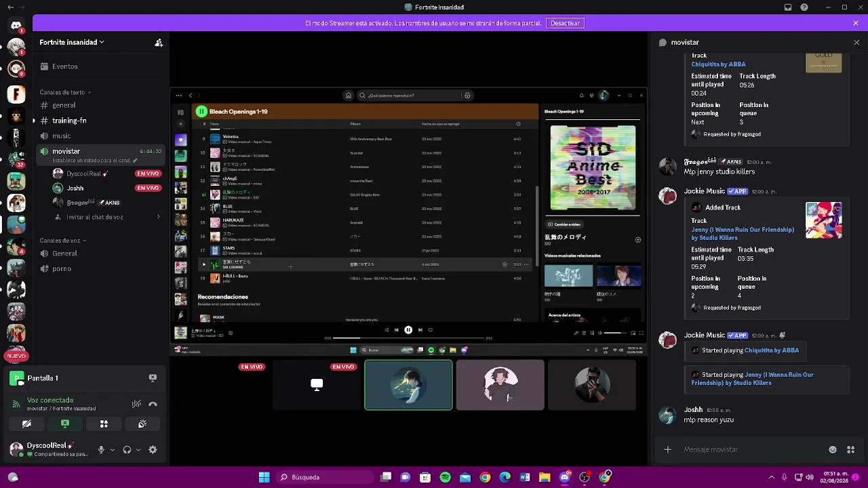
Task: Go back with the Discord title bar arrow
Action: [10, 7]
